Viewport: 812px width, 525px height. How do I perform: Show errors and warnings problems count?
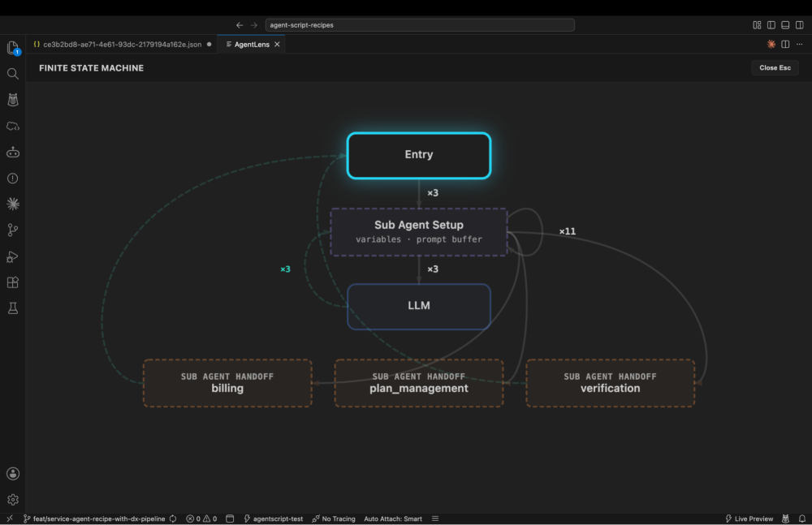pyautogui.click(x=201, y=519)
